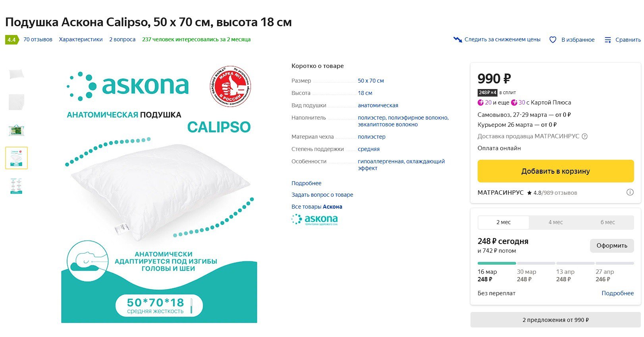The image size is (644, 337).
Task: Click the split payment progress bar
Action: pyautogui.click(x=555, y=263)
